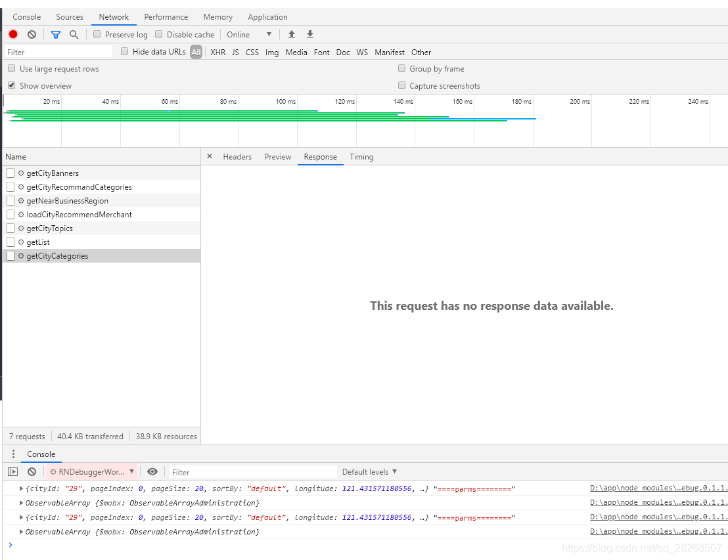Click the 100 ms overview timeline marker
Screen dimensions: 728x560
286,101
